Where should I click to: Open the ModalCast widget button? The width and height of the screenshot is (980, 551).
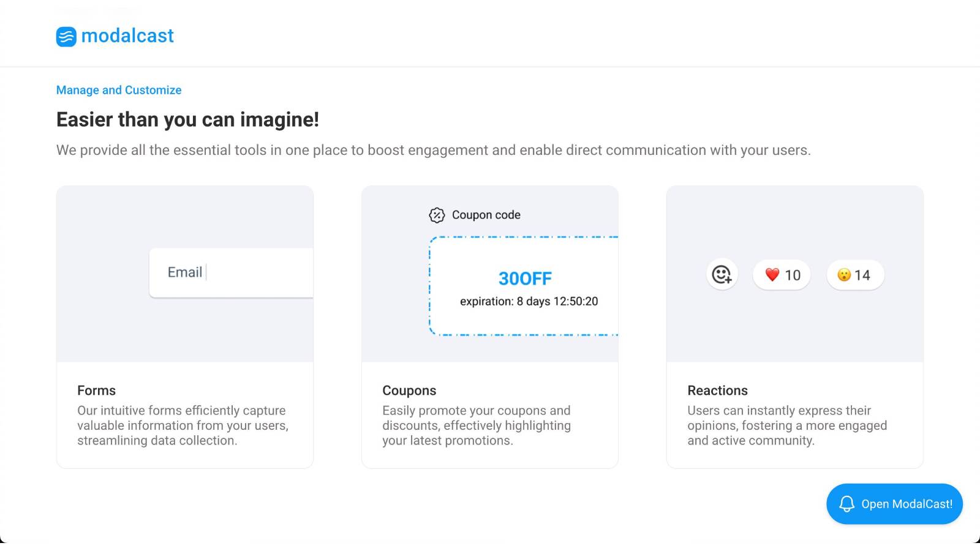click(894, 504)
